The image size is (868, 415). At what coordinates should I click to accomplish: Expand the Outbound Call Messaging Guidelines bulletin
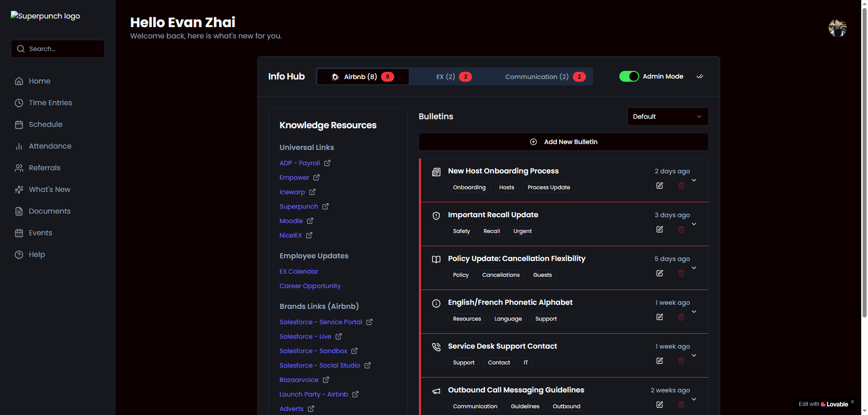694,399
